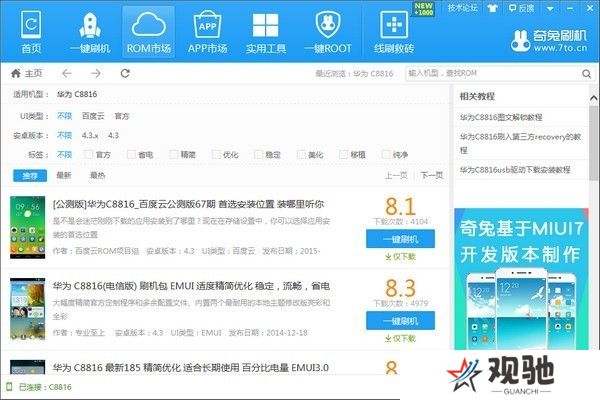The image size is (600, 400).
Task: Check the 省电 tag checkbox
Action: [x=131, y=154]
